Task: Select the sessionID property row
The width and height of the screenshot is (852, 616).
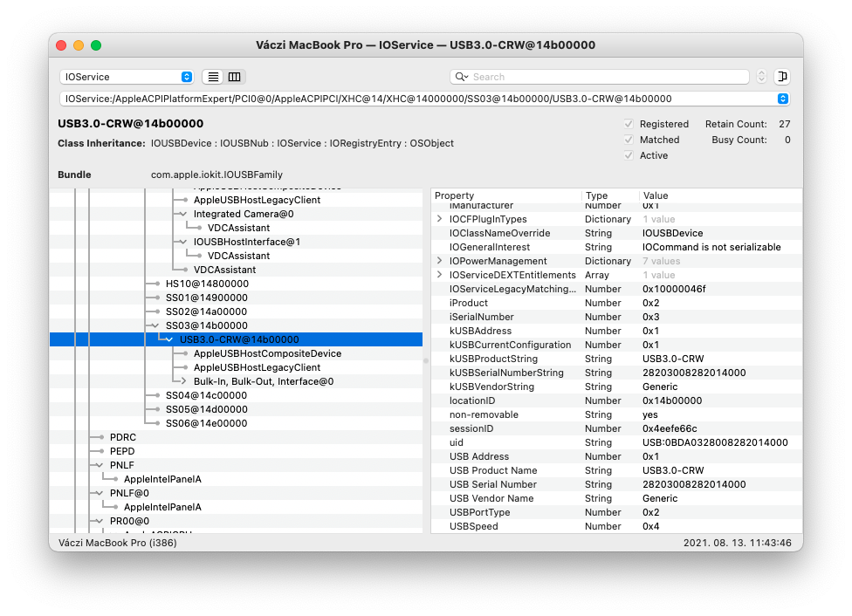Action: 616,428
